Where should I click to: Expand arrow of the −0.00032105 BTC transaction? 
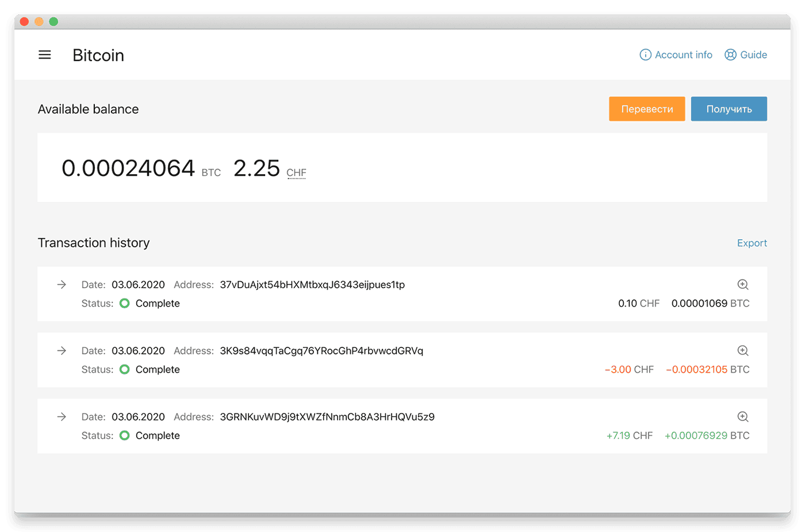pos(62,350)
